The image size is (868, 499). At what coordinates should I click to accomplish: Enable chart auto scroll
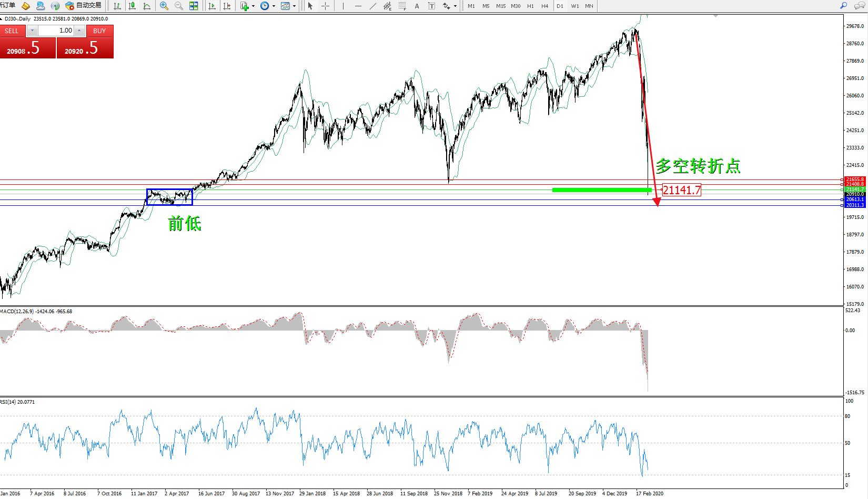[x=212, y=6]
